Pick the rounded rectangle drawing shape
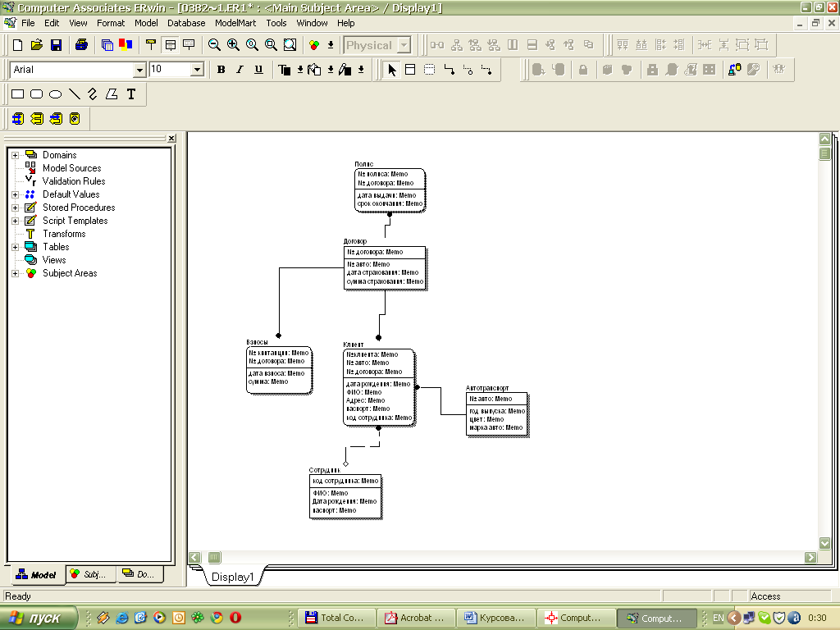This screenshot has width=840, height=630. coord(36,94)
